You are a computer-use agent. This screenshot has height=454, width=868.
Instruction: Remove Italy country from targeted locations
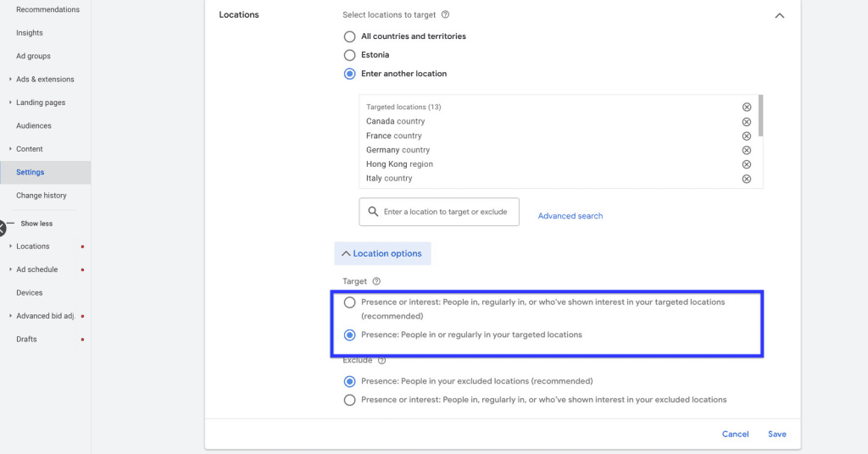(x=746, y=179)
